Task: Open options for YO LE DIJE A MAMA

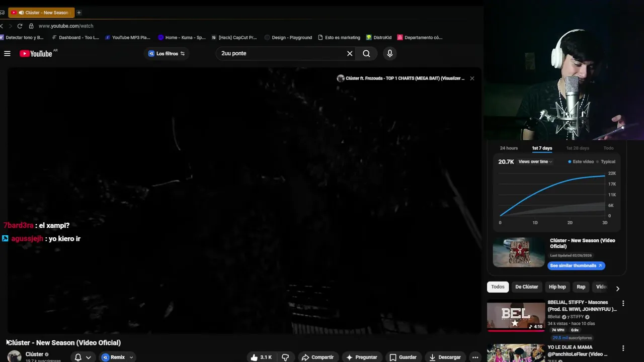Action: (623, 348)
